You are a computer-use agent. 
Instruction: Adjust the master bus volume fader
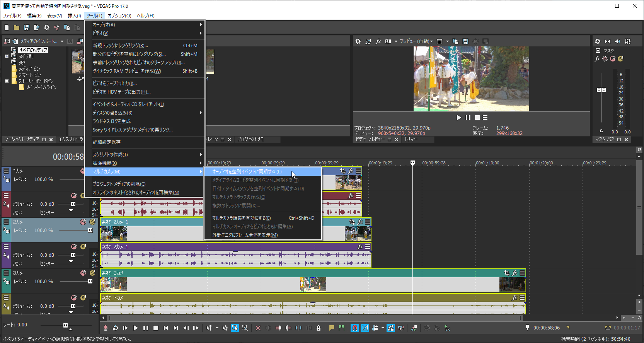(x=601, y=90)
